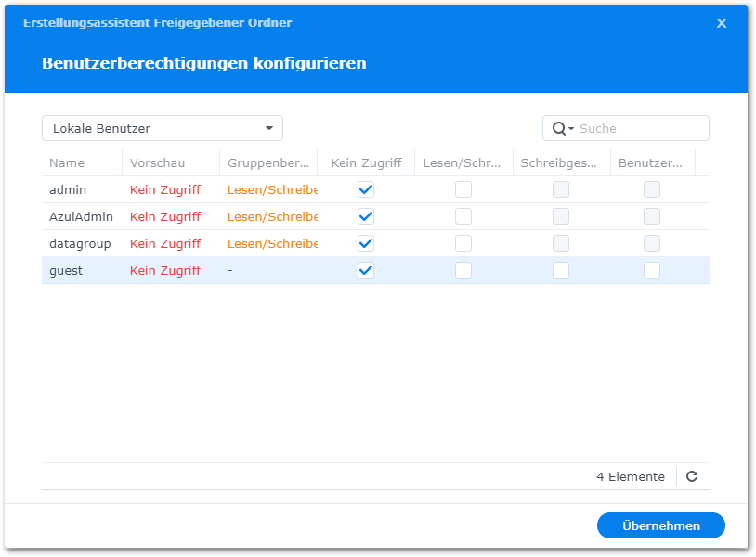The image size is (756, 557).
Task: Enable Lesen/Schreiben for datagroup
Action: [x=463, y=243]
